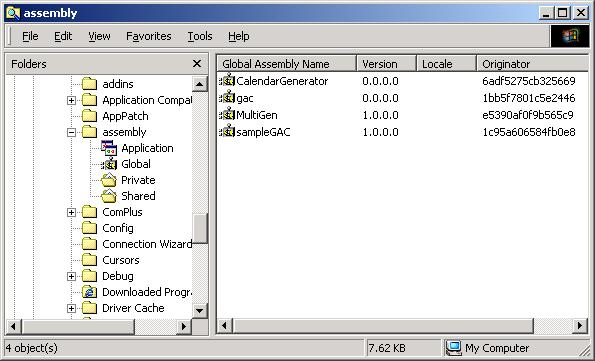Open the View menu
595x361 pixels.
[99, 36]
